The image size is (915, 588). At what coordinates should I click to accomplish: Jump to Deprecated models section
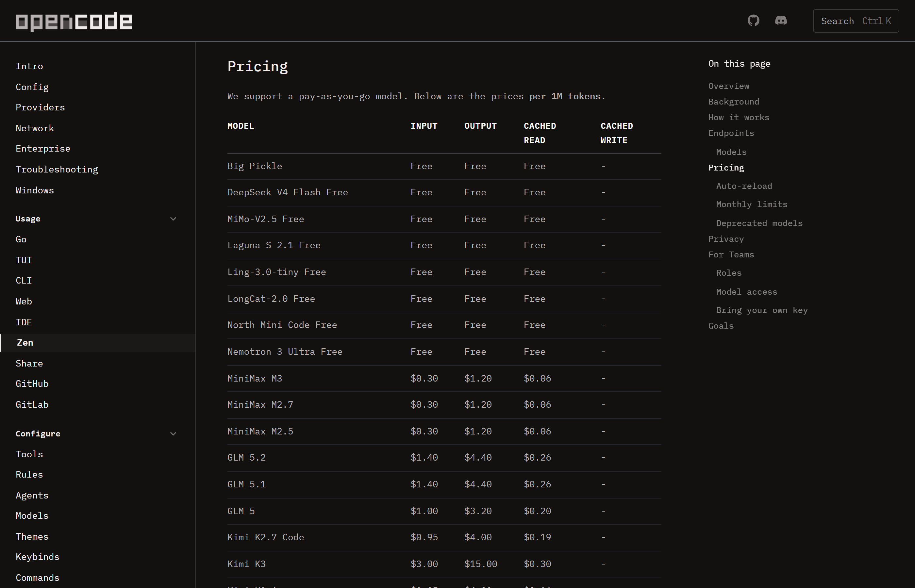point(759,223)
